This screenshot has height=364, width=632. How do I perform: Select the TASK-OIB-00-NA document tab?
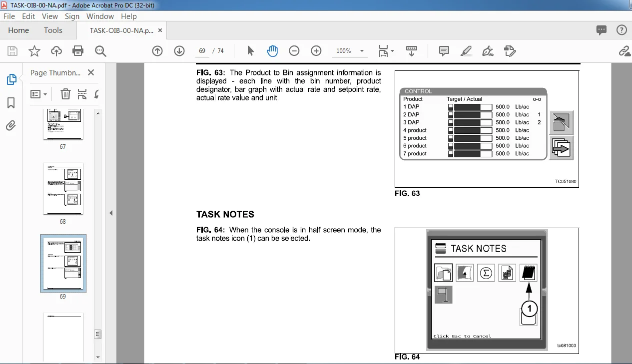point(121,30)
